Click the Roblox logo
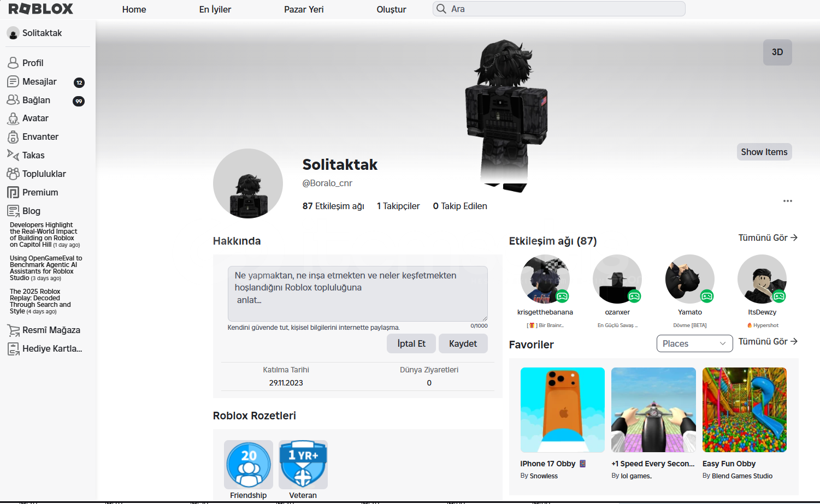Image resolution: width=820 pixels, height=504 pixels. pyautogui.click(x=41, y=9)
